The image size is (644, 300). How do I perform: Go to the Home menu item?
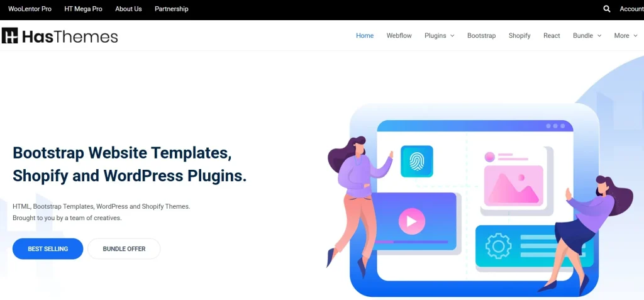[x=365, y=36]
